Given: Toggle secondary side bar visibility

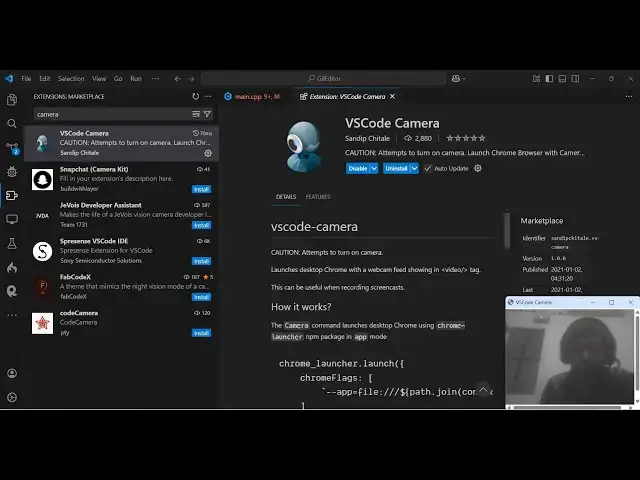Looking at the screenshot, I should tap(575, 78).
